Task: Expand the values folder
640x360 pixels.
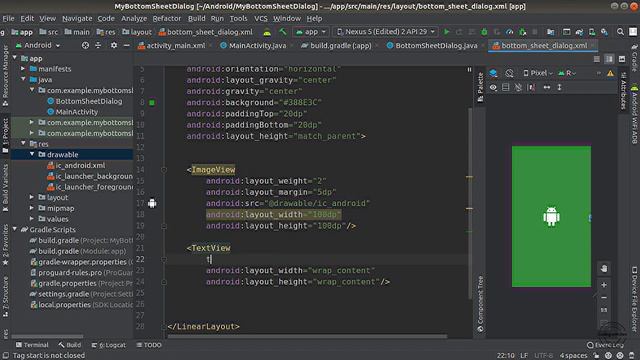Action: [x=32, y=219]
